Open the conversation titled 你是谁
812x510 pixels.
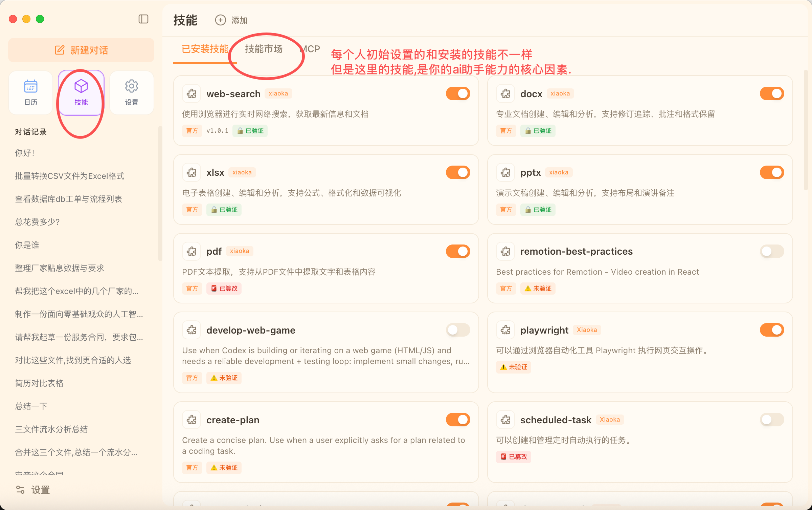point(27,245)
